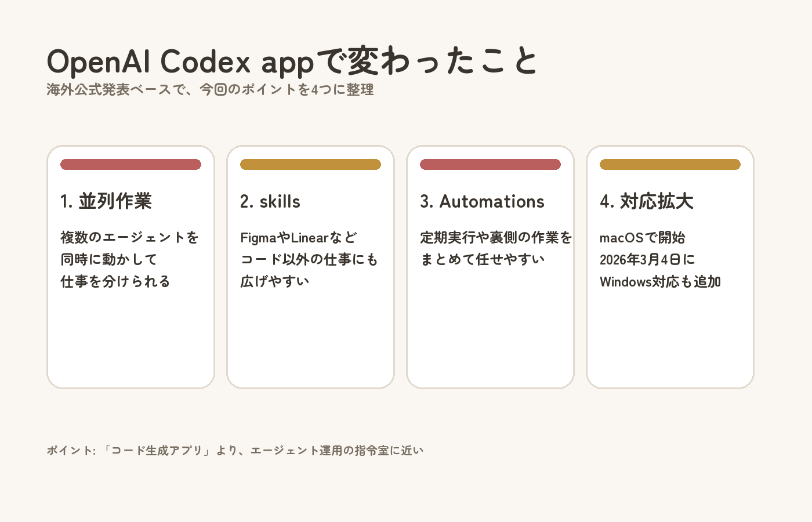Viewport: 812px width, 522px height.
Task: Click the line 'FigmaやLinearなど'
Action: (x=299, y=237)
